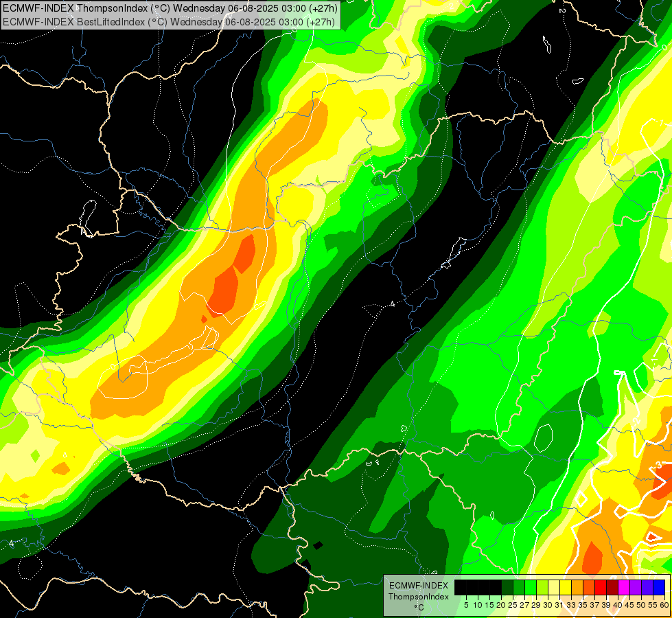Click the legend tick value '55'
672x618 pixels.
click(x=653, y=605)
